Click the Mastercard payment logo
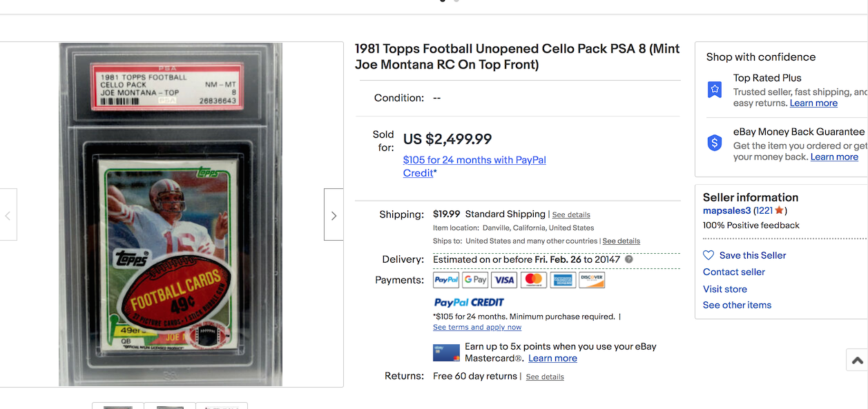 [533, 279]
